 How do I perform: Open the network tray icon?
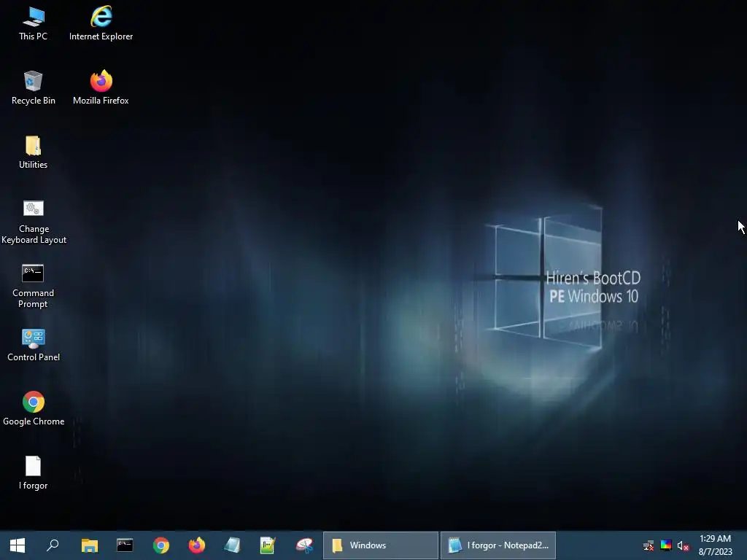point(649,545)
